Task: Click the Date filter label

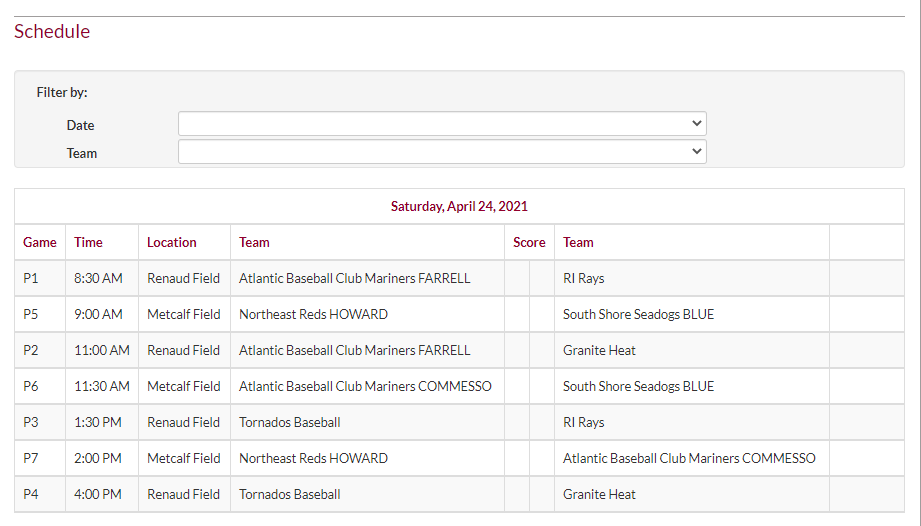Action: pos(81,126)
